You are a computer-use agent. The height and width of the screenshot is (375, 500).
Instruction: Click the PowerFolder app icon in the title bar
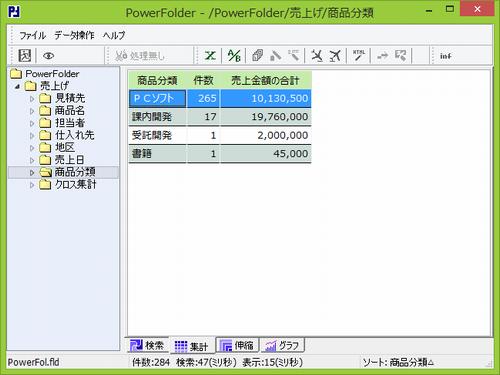coord(14,12)
